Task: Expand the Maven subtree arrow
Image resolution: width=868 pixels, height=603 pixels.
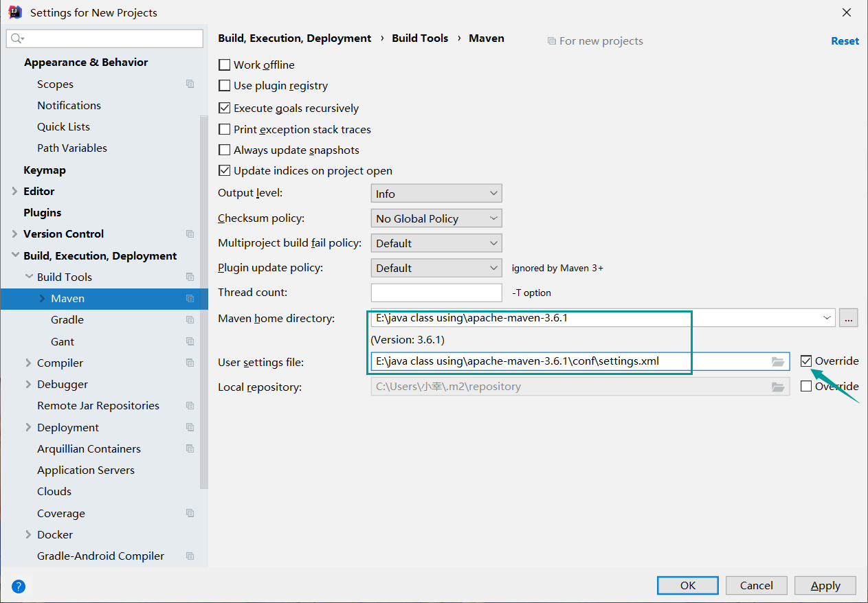Action: pyautogui.click(x=42, y=299)
